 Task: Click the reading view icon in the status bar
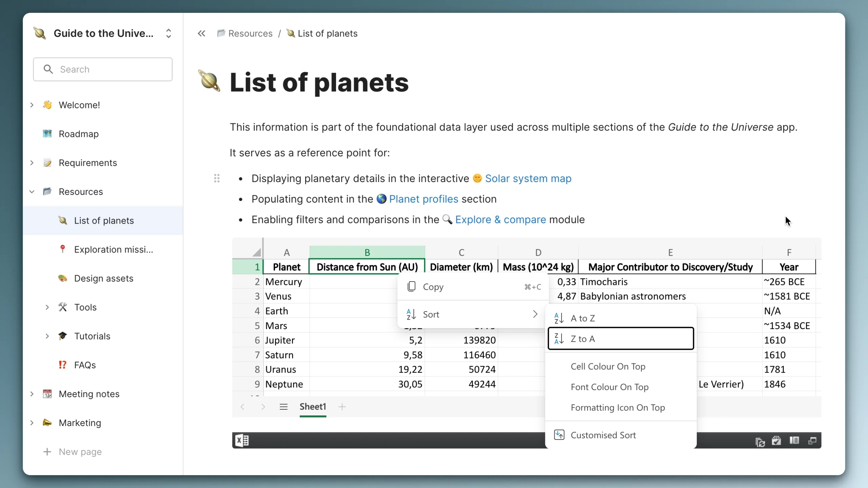click(x=794, y=441)
